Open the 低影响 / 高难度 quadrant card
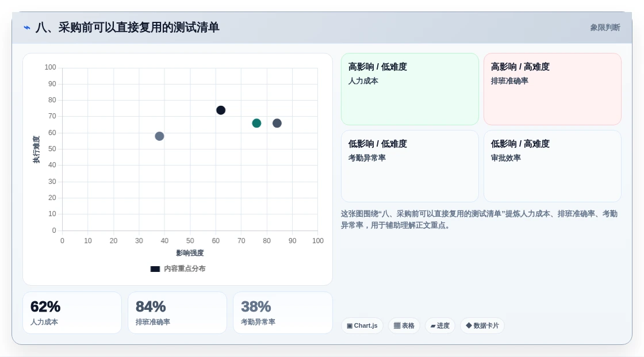Viewport: 644px width, 357px height. (553, 166)
